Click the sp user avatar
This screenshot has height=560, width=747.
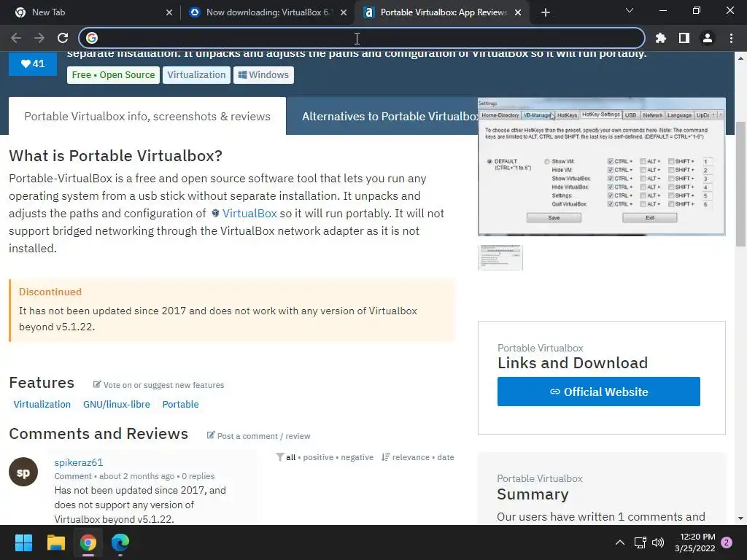click(23, 472)
